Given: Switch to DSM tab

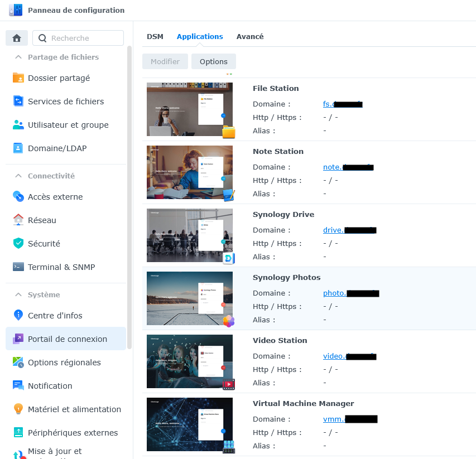Looking at the screenshot, I should 155,37.
